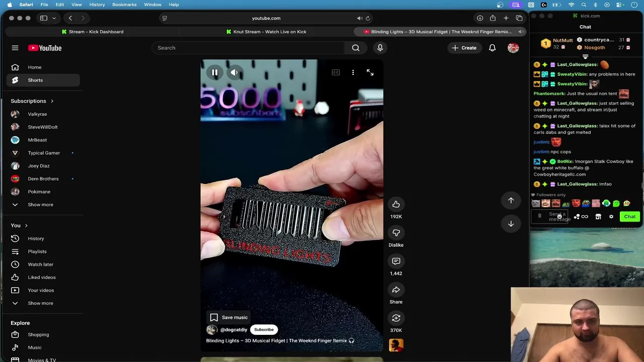Screen dimensions: 644x362
Task: Search with voice microphone icon
Action: pyautogui.click(x=380, y=48)
